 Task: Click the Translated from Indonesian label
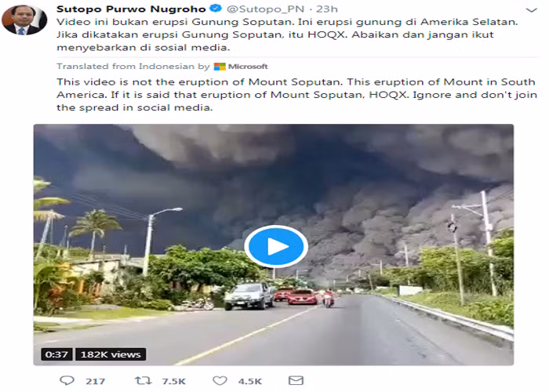[125, 66]
